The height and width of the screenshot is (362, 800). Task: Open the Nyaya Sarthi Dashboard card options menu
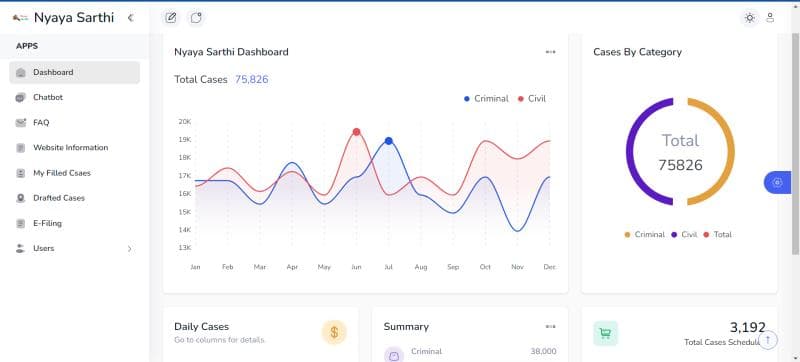[550, 52]
